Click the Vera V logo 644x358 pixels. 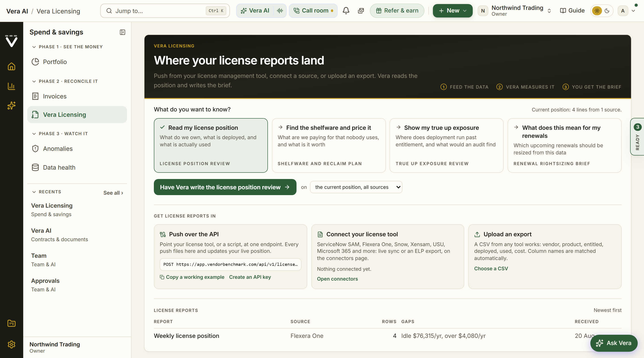click(11, 41)
